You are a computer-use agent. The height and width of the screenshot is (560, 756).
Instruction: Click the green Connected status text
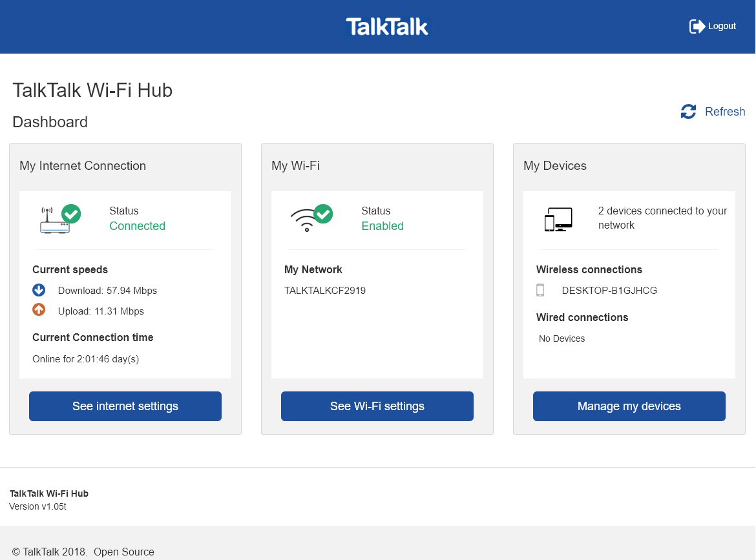(137, 226)
